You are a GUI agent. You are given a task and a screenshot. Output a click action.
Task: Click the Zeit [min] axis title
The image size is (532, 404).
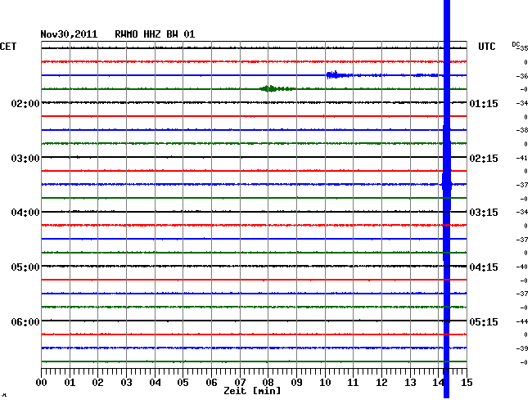252,391
